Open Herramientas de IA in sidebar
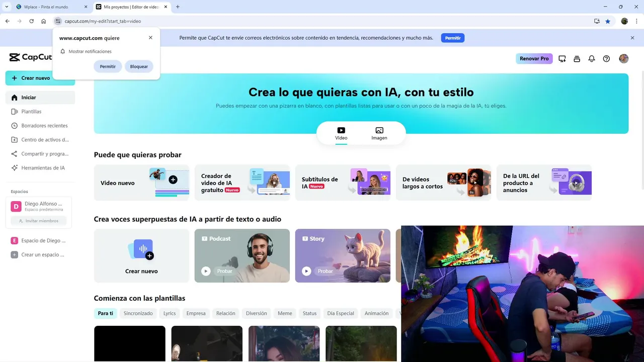The width and height of the screenshot is (644, 362). point(40,168)
